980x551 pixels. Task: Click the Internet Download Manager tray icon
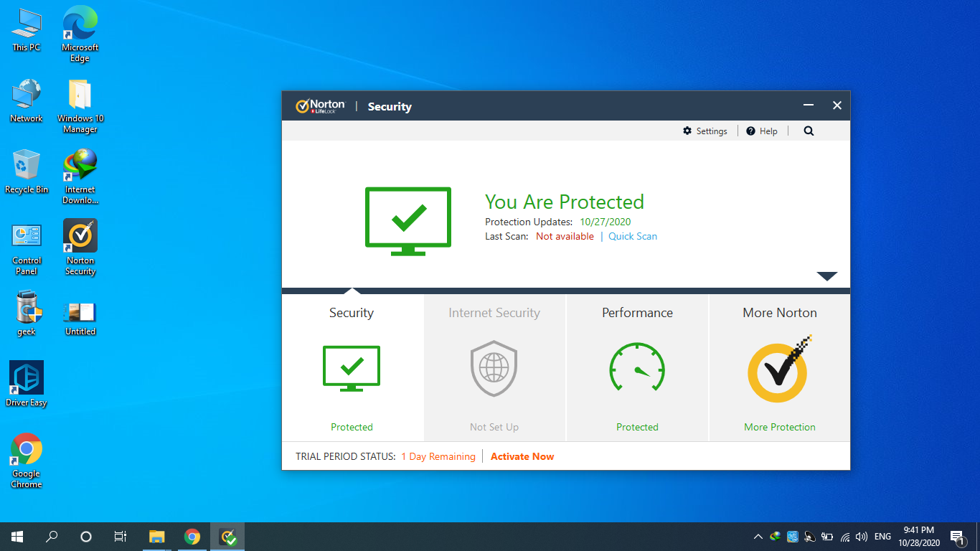pos(776,537)
